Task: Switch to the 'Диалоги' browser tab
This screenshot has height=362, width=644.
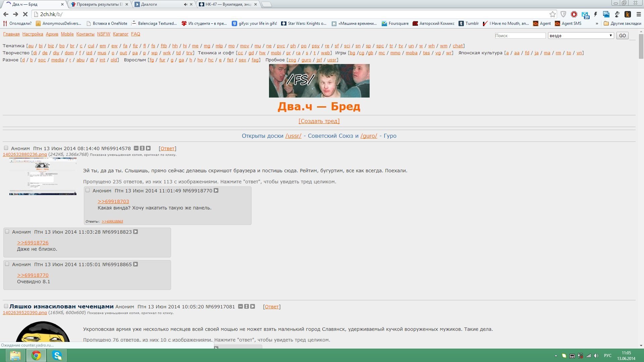Action: click(x=161, y=4)
